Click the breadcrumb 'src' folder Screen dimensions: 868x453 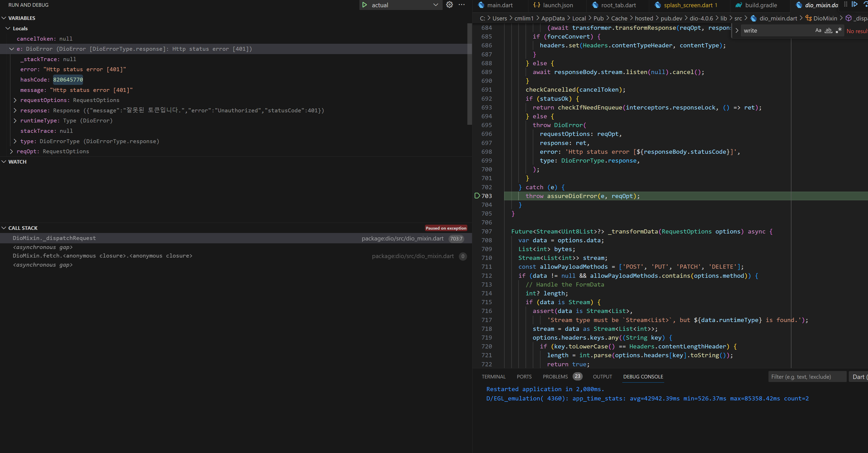click(738, 18)
